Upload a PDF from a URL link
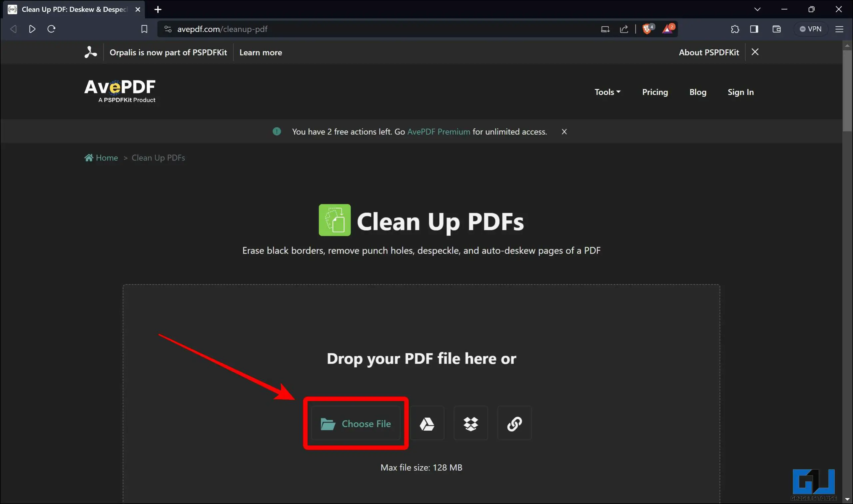853x504 pixels. (x=514, y=423)
